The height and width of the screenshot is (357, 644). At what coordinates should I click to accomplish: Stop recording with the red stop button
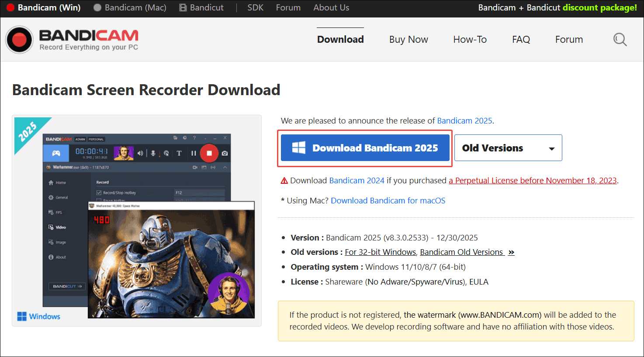click(208, 153)
